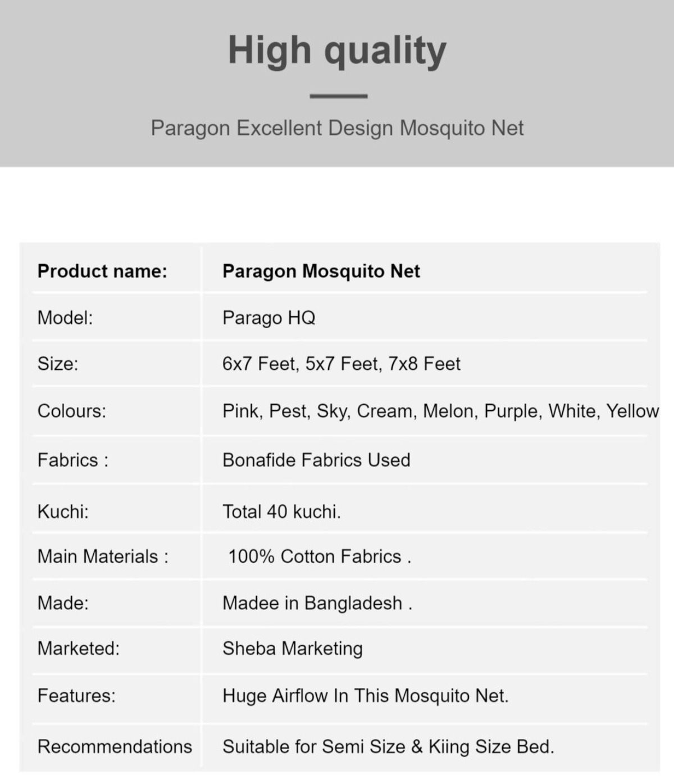Click 'Sheba Marketing' value
Viewport: 674px width, 784px height.
[293, 649]
